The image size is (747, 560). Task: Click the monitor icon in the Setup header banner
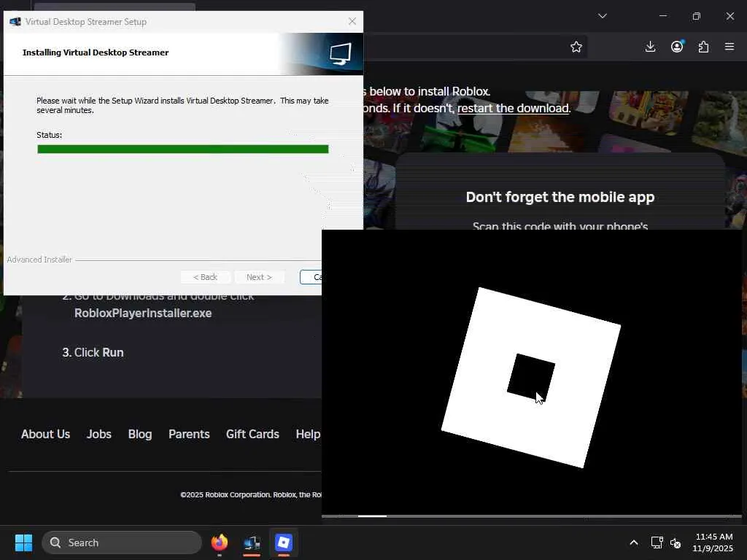[341, 53]
